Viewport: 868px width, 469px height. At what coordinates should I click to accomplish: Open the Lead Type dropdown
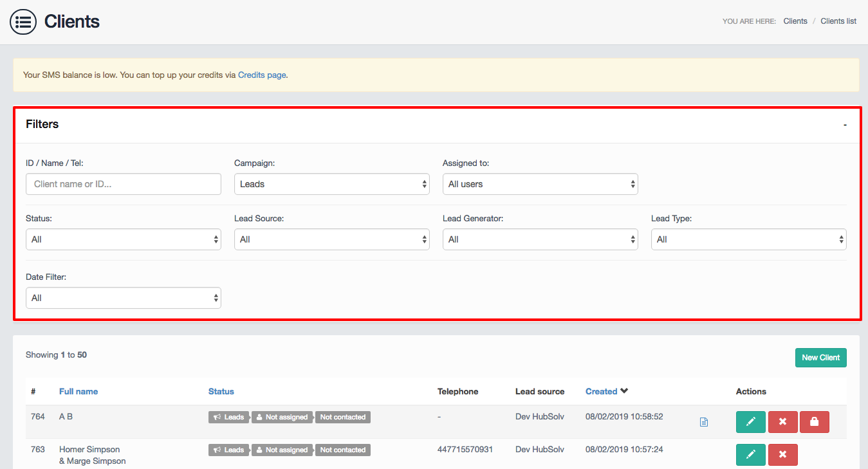748,239
